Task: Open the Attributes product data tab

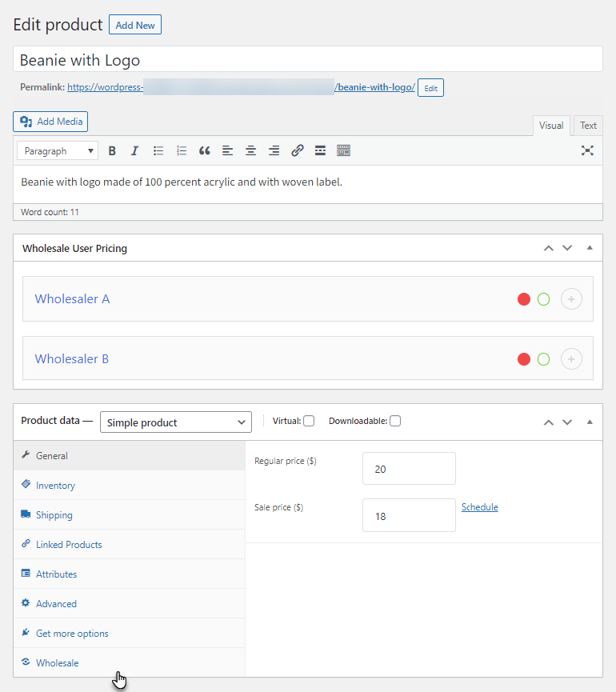Action: (130, 574)
